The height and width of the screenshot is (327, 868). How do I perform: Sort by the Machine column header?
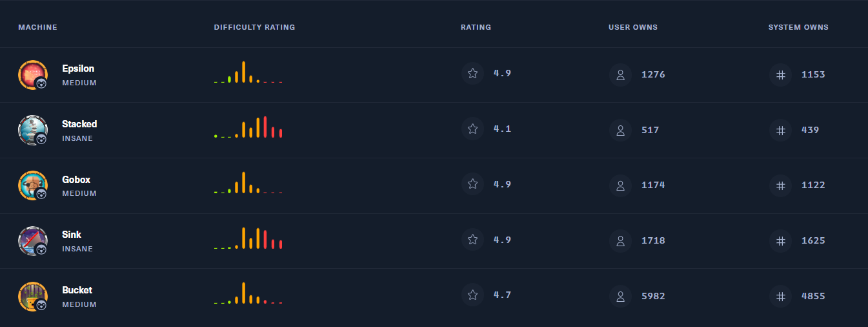[37, 27]
